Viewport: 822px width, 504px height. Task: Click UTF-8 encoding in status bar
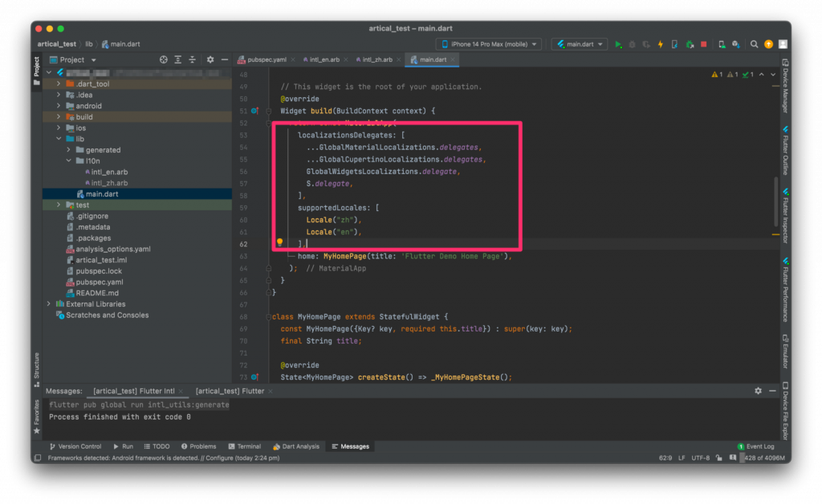700,458
